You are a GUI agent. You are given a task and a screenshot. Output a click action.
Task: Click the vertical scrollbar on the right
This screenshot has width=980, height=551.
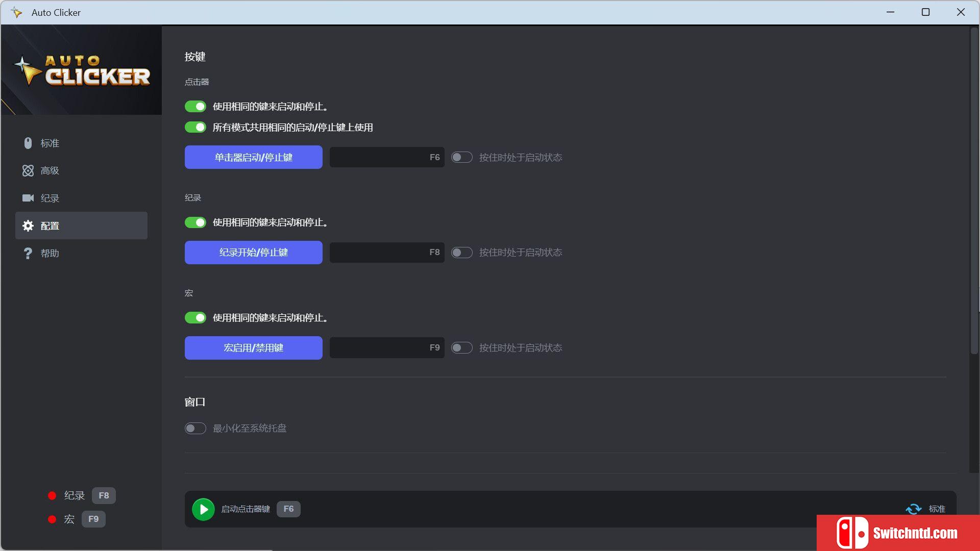click(974, 191)
